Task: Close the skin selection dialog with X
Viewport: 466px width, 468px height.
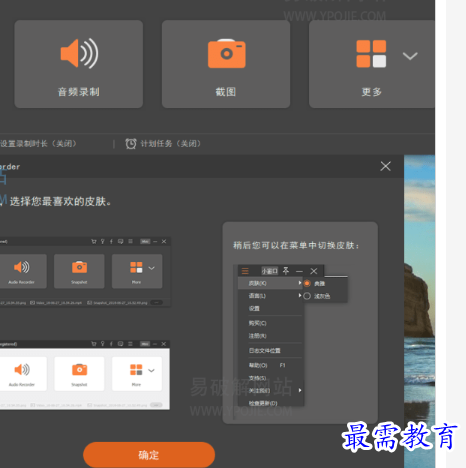Action: pyautogui.click(x=385, y=166)
